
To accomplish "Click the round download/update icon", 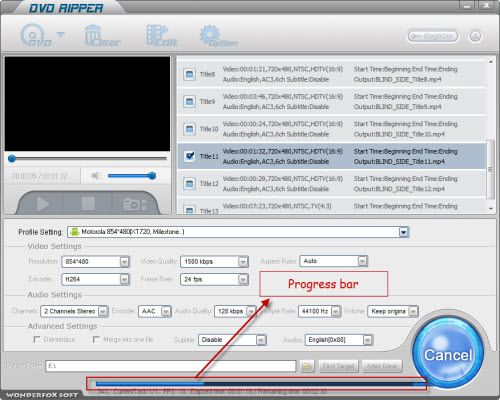I will (475, 36).
